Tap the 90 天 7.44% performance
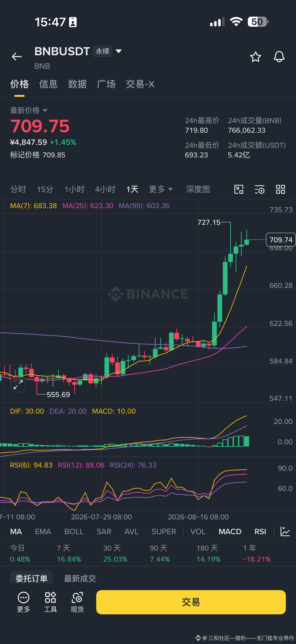The image size is (296, 644). pos(160,554)
